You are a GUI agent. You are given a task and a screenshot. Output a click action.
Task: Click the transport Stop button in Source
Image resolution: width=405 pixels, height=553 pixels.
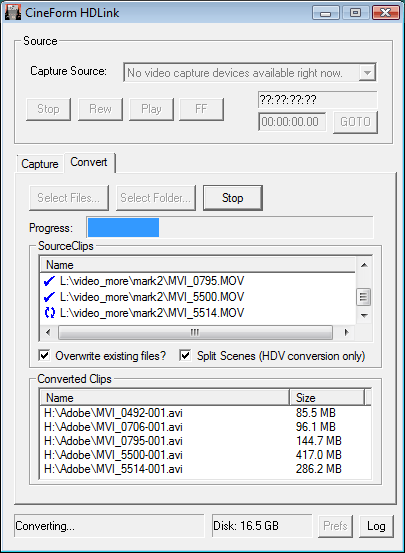coord(48,109)
